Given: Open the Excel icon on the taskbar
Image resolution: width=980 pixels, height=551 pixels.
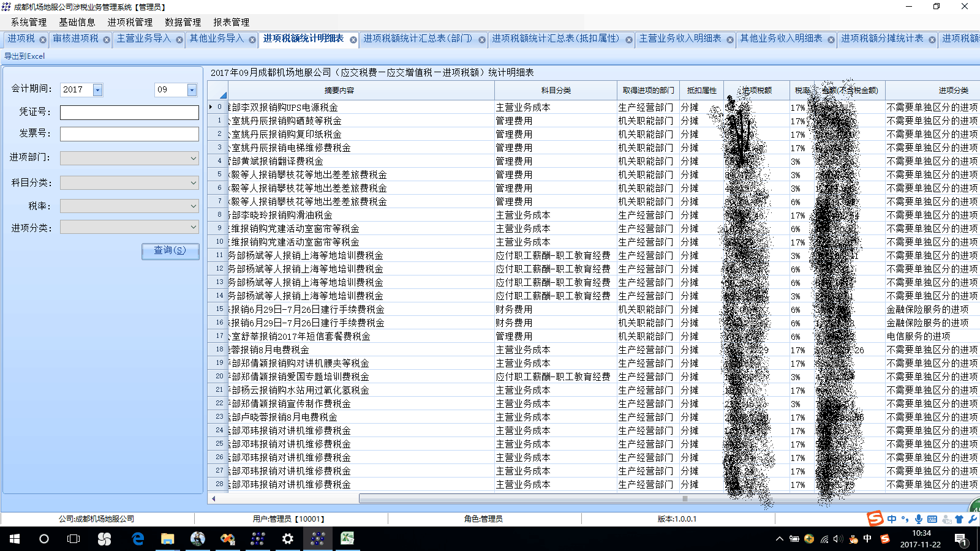Looking at the screenshot, I should tap(347, 539).
